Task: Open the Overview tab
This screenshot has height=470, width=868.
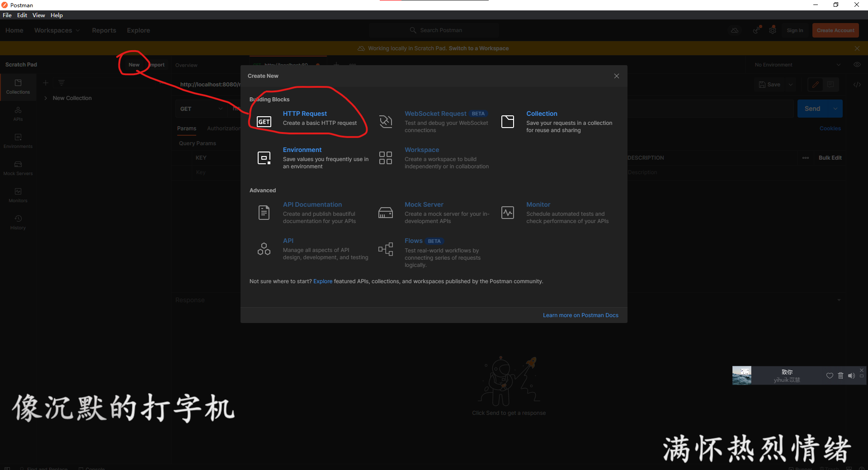Action: point(186,65)
